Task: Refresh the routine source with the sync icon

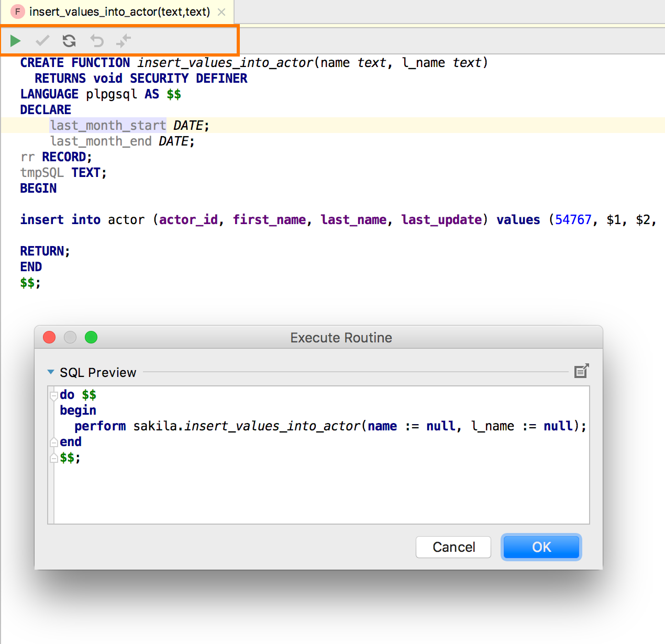Action: 69,40
